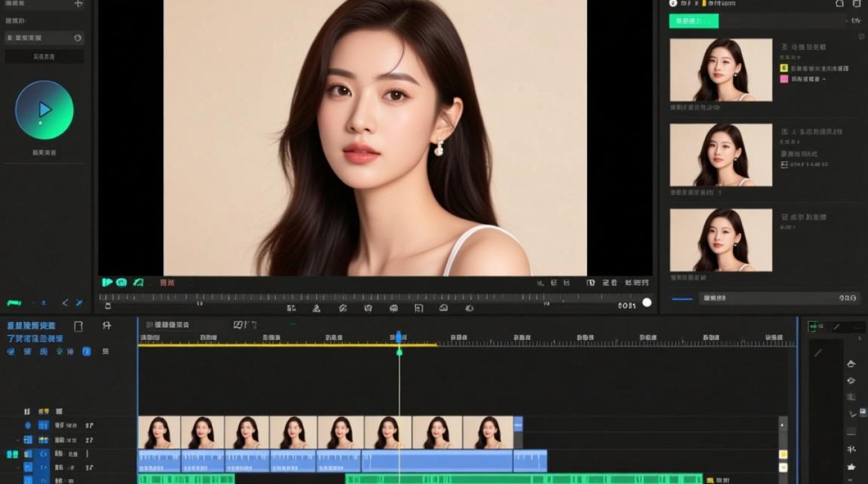Select the long blue audio clip on timeline
This screenshot has height=484, width=868.
click(x=437, y=461)
